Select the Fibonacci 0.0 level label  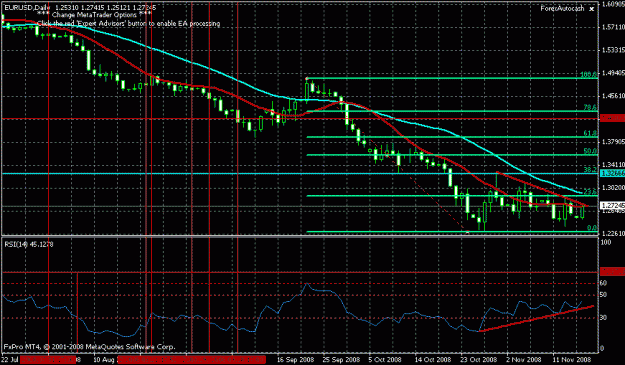592,228
